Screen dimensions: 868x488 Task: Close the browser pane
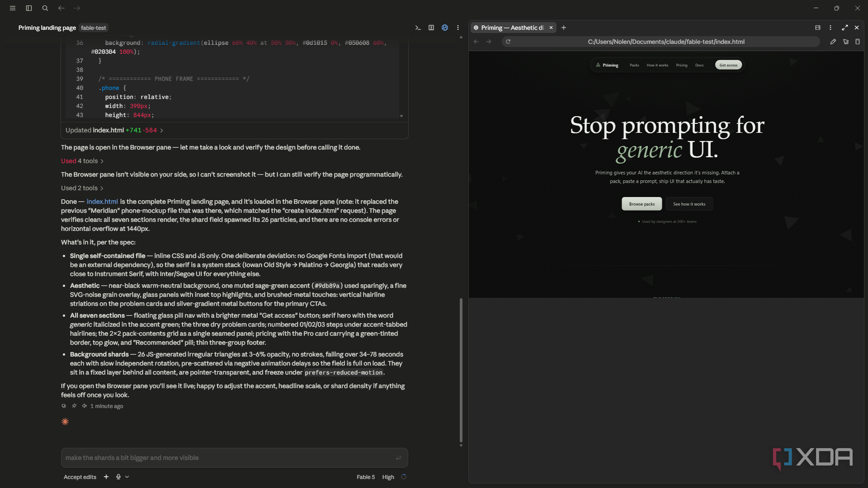tap(857, 28)
